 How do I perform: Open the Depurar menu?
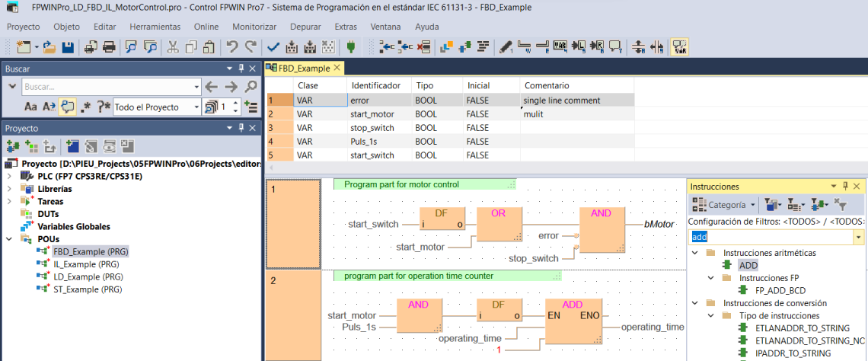click(305, 27)
